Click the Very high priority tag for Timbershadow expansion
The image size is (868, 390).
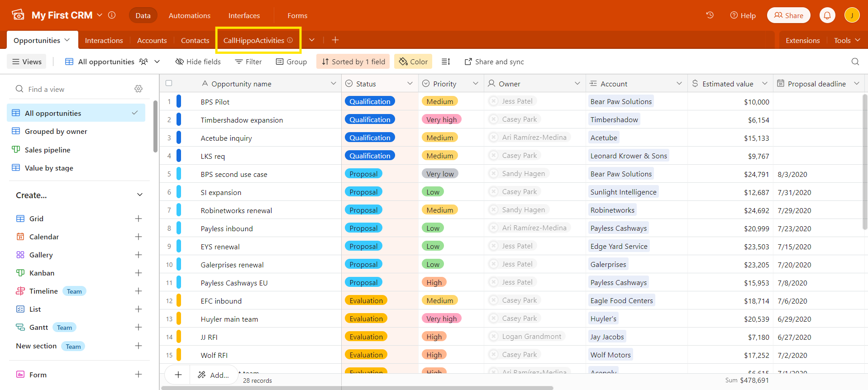click(x=441, y=119)
